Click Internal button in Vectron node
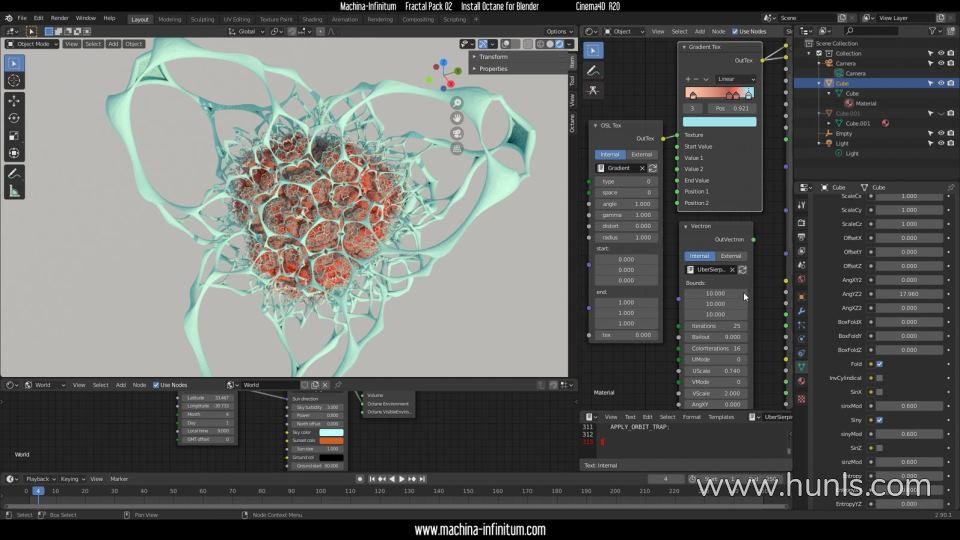 (699, 256)
